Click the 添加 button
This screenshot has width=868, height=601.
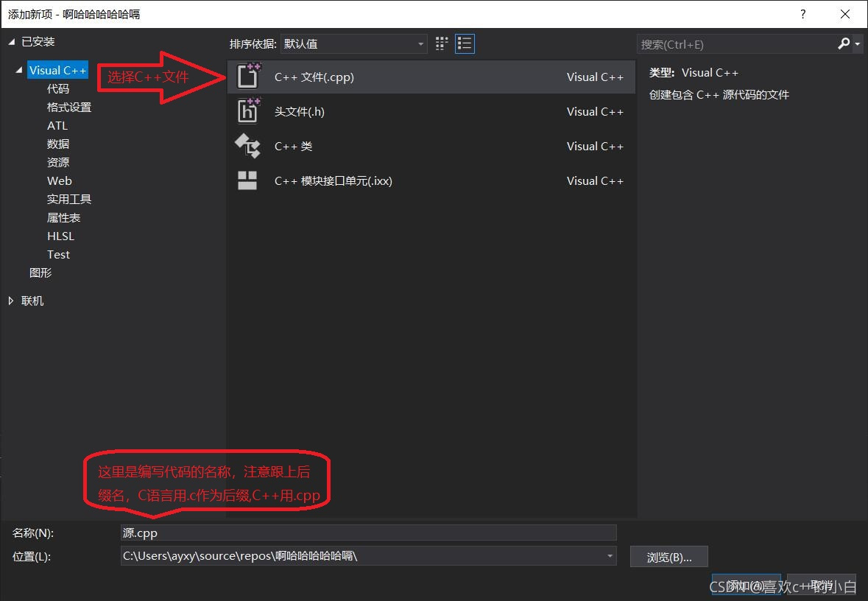point(746,585)
